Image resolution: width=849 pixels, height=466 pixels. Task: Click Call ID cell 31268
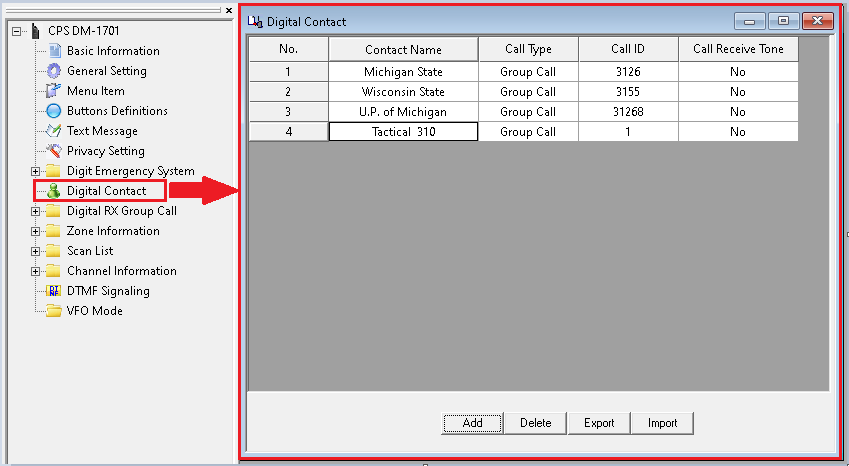[x=628, y=112]
